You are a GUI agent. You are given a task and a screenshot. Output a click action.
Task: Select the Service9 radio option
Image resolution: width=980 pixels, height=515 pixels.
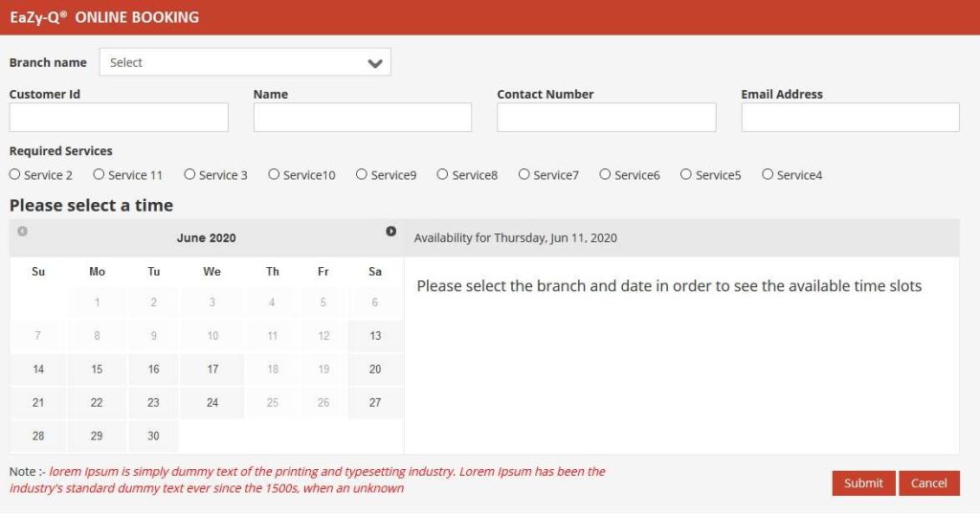coord(362,174)
